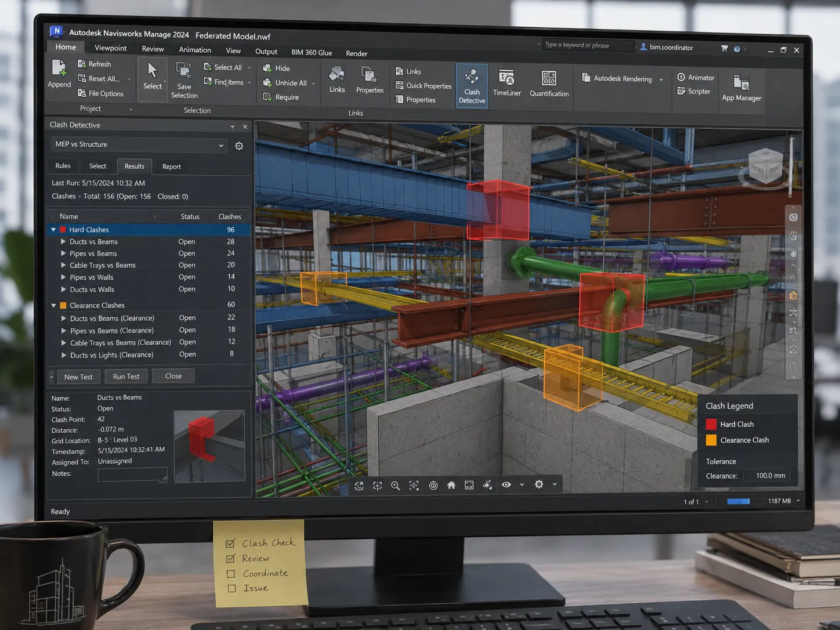Screen dimensions: 840x630
Task: Open the Animation ribbon tab
Action: click(195, 50)
